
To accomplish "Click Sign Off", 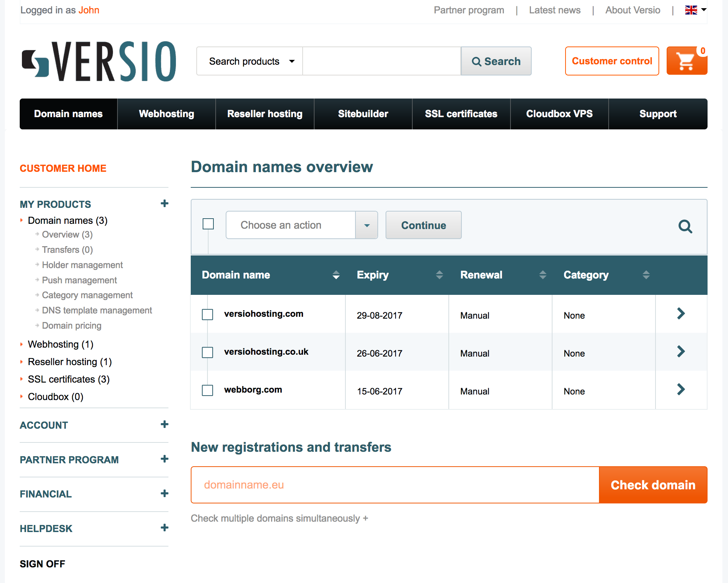I will click(x=42, y=564).
